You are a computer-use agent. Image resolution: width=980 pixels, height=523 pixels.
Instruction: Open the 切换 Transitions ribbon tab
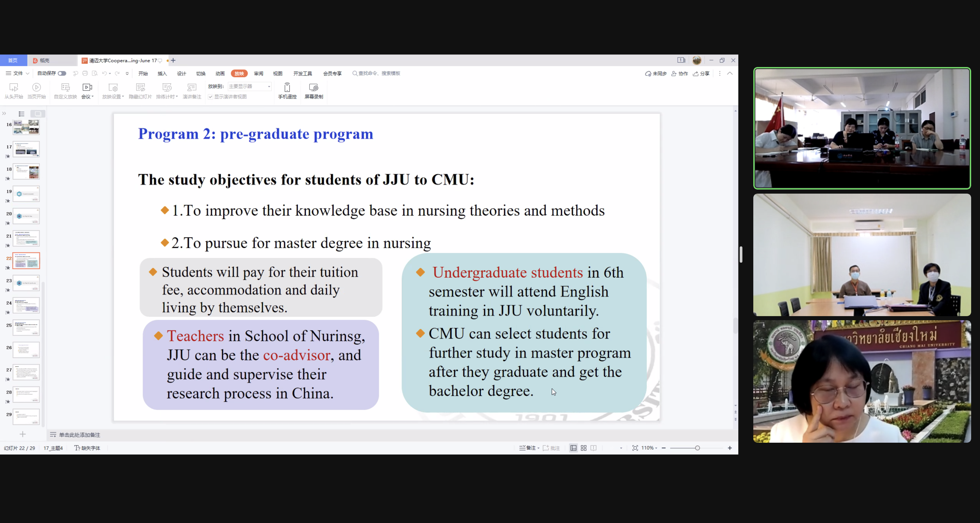pos(201,73)
